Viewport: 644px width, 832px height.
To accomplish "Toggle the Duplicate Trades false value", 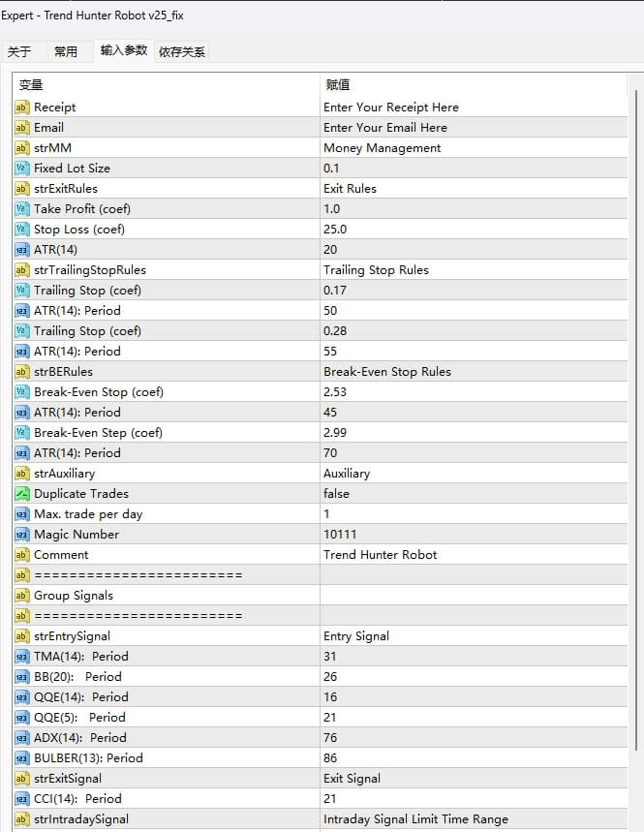I will click(336, 494).
